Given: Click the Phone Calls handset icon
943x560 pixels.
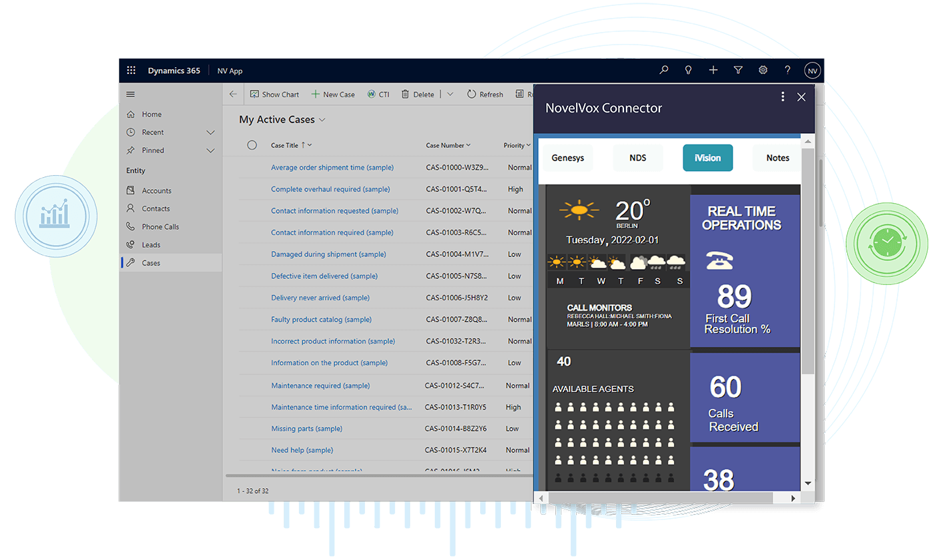Looking at the screenshot, I should pyautogui.click(x=131, y=226).
